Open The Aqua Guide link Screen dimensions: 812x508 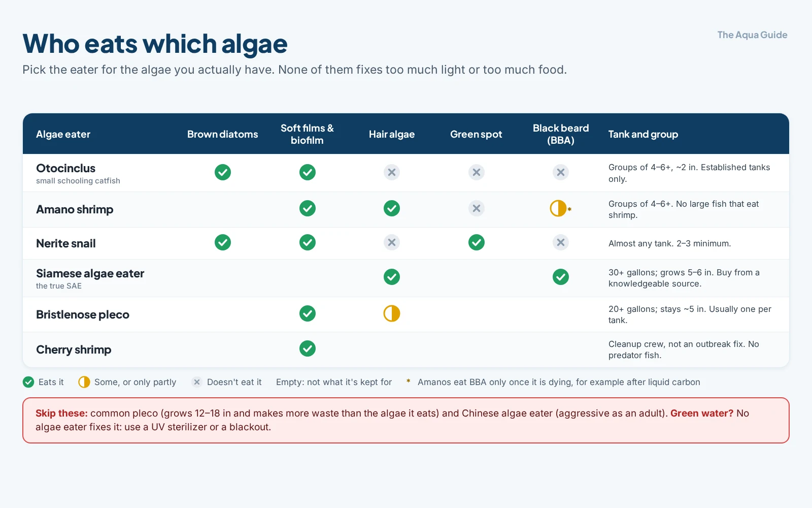click(x=752, y=35)
